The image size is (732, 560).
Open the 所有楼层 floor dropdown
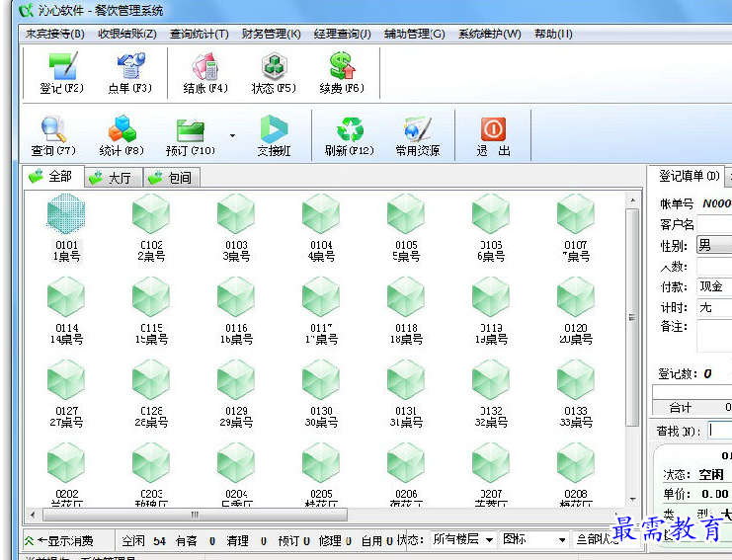(x=462, y=539)
